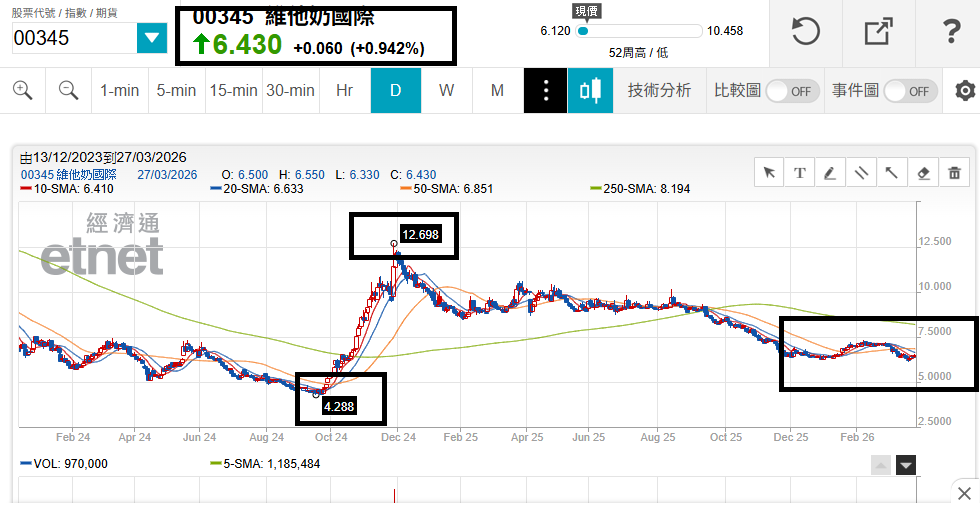The width and height of the screenshot is (980, 524).
Task: Select the 30-min interval
Action: [291, 91]
